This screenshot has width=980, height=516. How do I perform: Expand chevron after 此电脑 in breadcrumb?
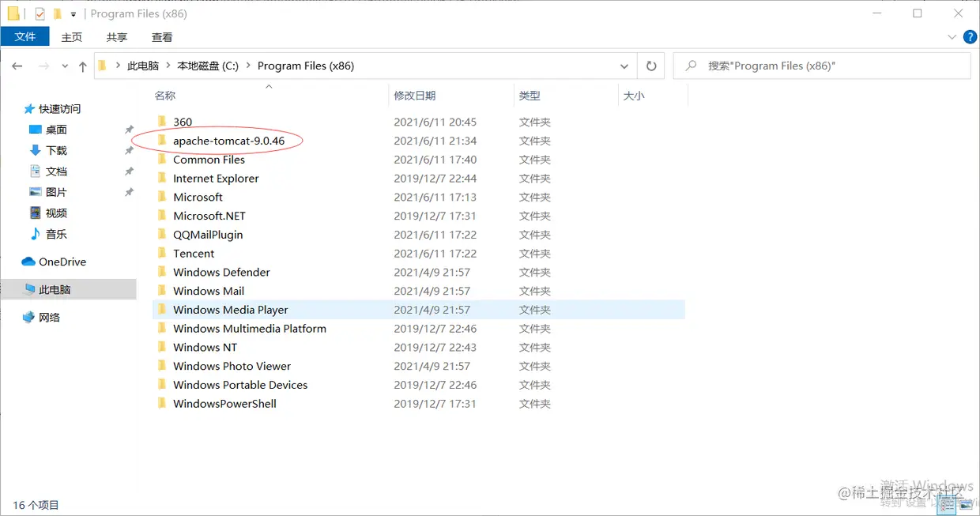(168, 66)
